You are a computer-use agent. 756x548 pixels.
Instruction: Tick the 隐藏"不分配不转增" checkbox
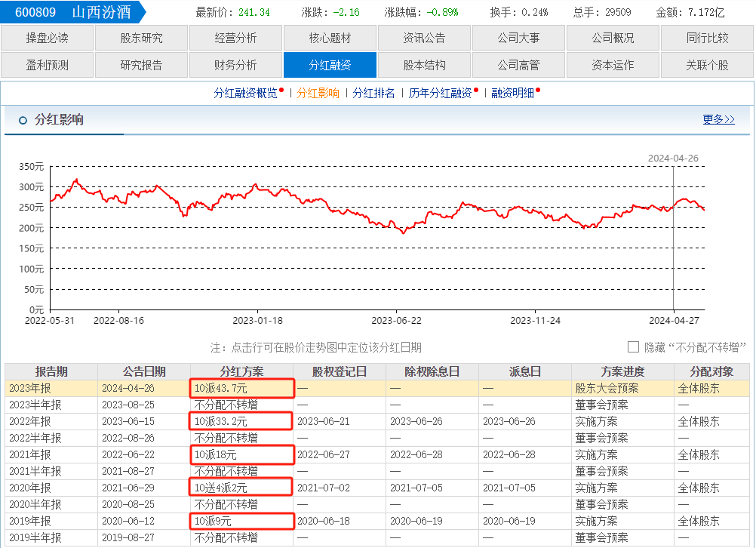[x=633, y=347]
